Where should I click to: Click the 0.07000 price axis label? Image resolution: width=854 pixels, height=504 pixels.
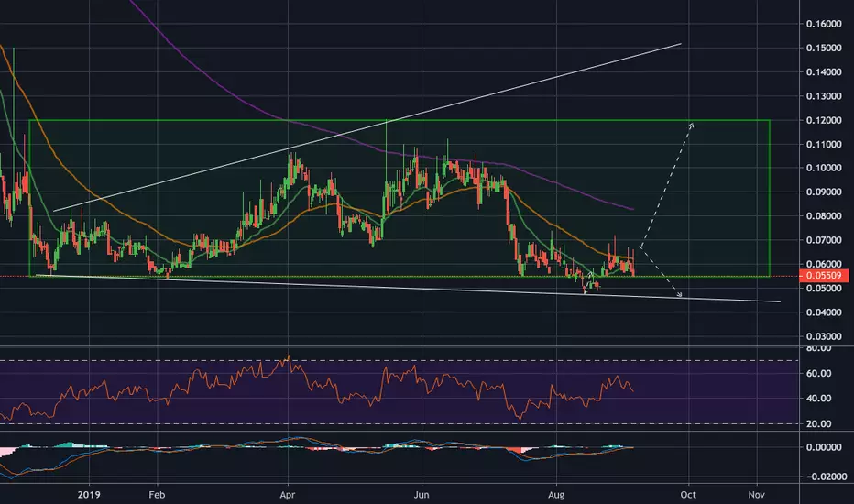pyautogui.click(x=824, y=240)
